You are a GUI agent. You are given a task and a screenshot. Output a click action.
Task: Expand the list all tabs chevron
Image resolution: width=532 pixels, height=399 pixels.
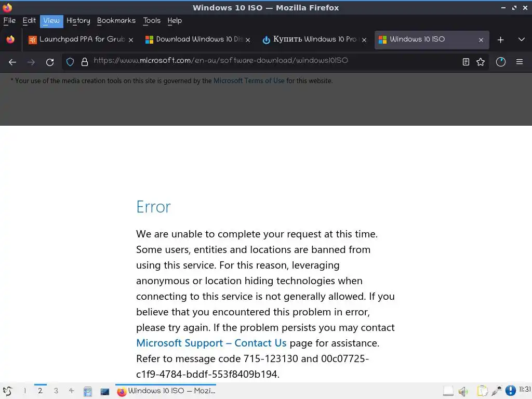pos(522,39)
